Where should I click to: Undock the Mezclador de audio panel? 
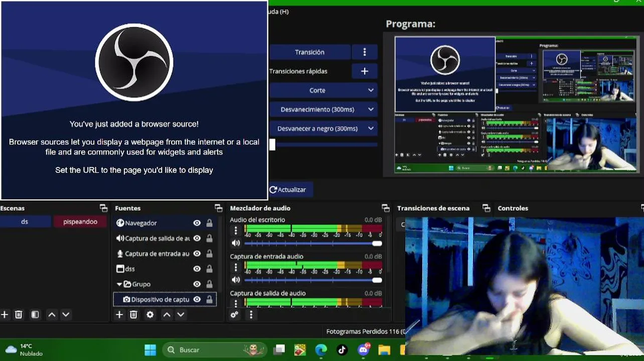coord(385,208)
